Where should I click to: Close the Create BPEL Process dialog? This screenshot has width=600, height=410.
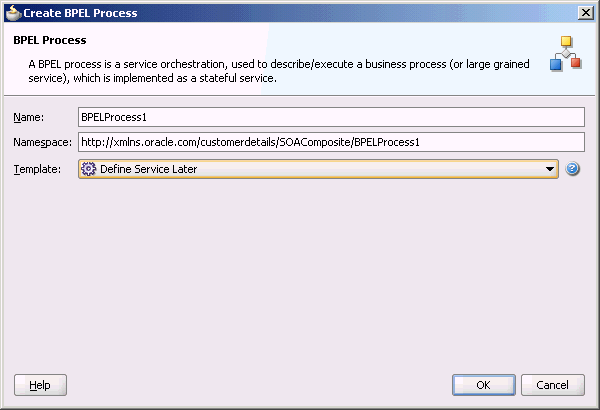click(x=586, y=13)
